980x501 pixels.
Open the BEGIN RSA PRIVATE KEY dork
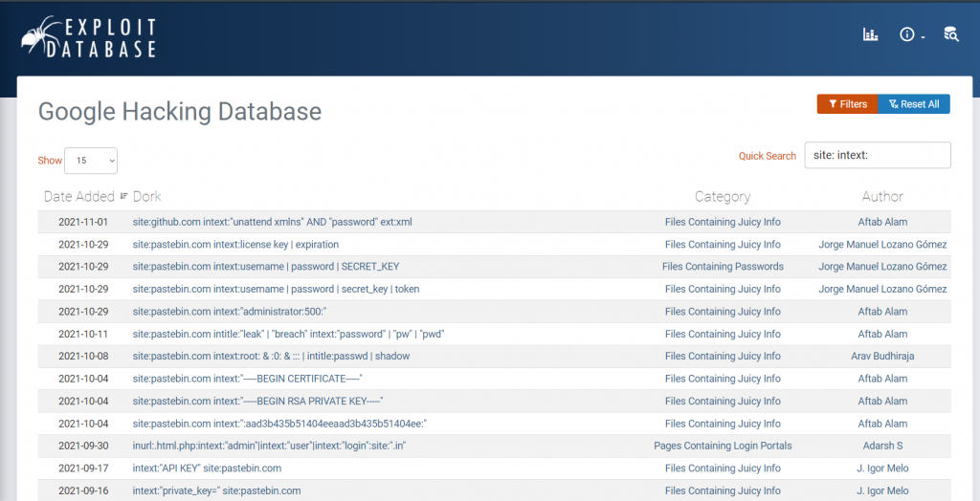coord(257,401)
